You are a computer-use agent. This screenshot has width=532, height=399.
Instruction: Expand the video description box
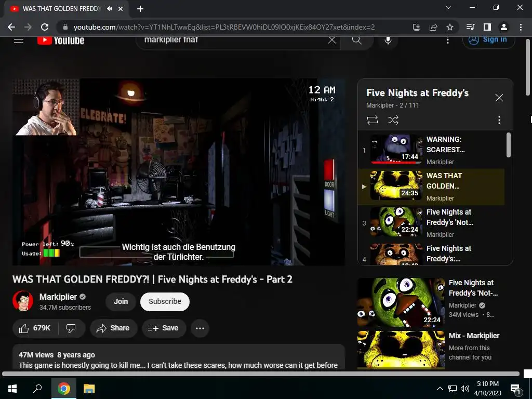(179, 357)
